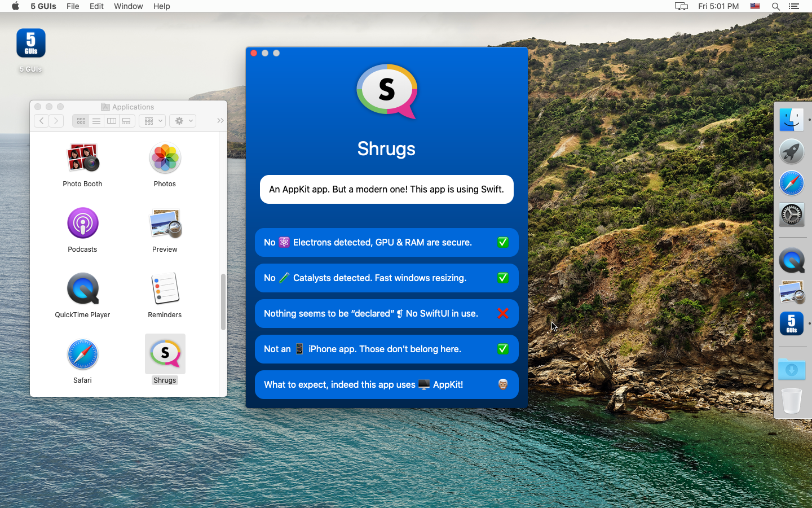Viewport: 812px width, 508px height.
Task: Open Launchpad from the Dock
Action: tap(791, 151)
